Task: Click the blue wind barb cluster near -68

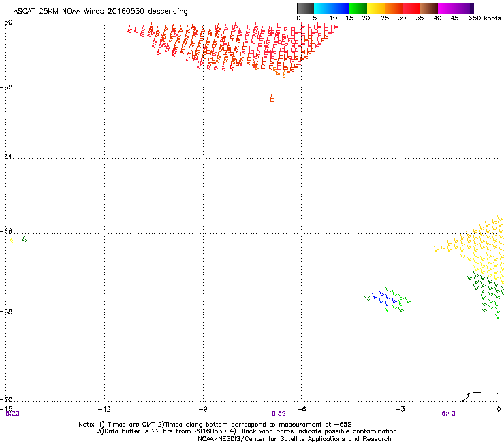Action: [x=383, y=298]
